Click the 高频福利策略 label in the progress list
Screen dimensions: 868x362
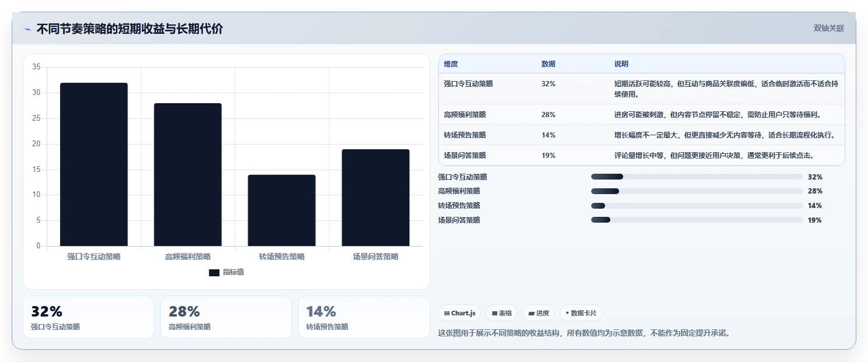(459, 191)
